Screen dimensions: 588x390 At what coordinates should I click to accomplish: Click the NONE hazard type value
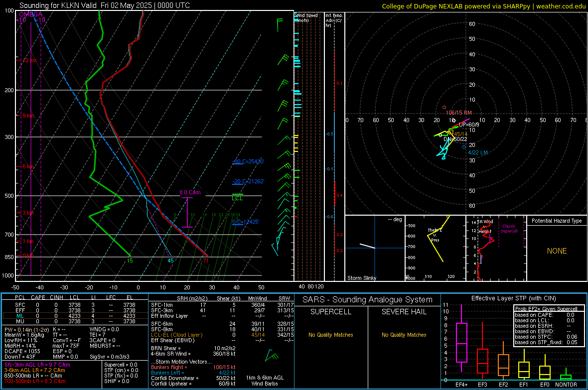click(557, 251)
